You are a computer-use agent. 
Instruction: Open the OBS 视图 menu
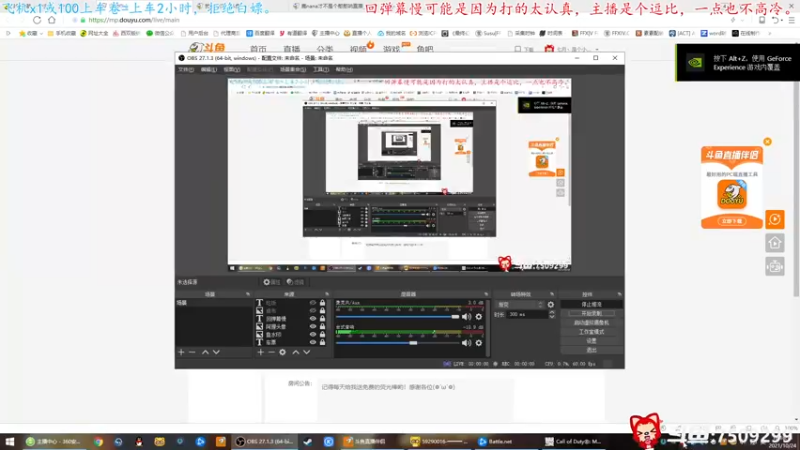coord(232,69)
